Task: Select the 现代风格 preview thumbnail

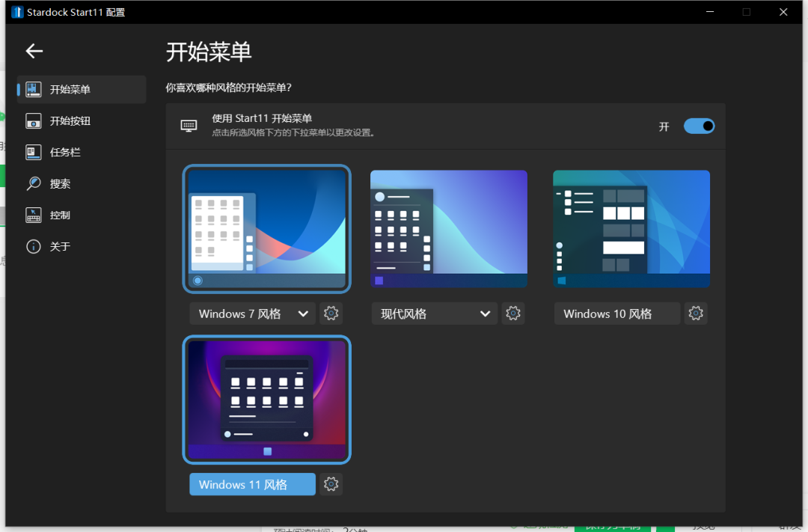Action: tap(449, 229)
